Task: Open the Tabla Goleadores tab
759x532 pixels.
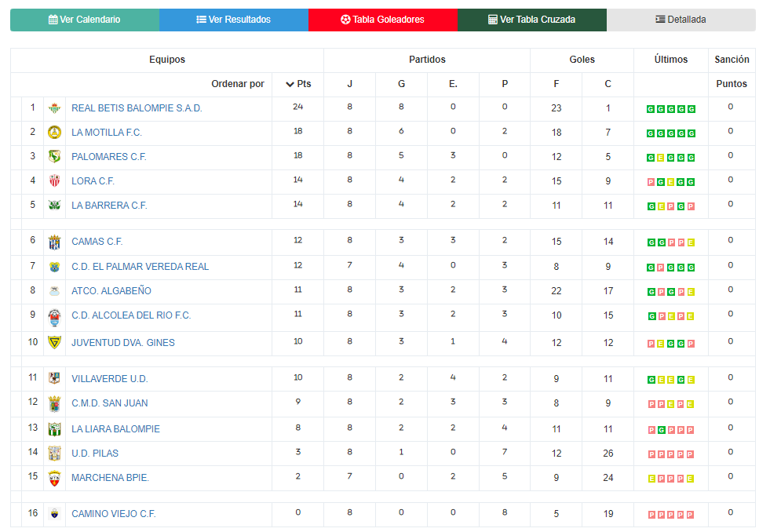Action: click(383, 20)
